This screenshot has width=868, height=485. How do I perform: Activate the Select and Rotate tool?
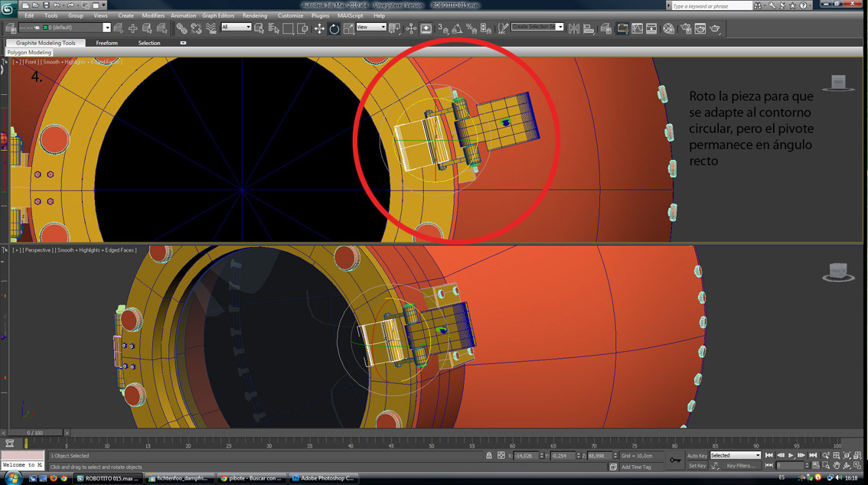(334, 28)
